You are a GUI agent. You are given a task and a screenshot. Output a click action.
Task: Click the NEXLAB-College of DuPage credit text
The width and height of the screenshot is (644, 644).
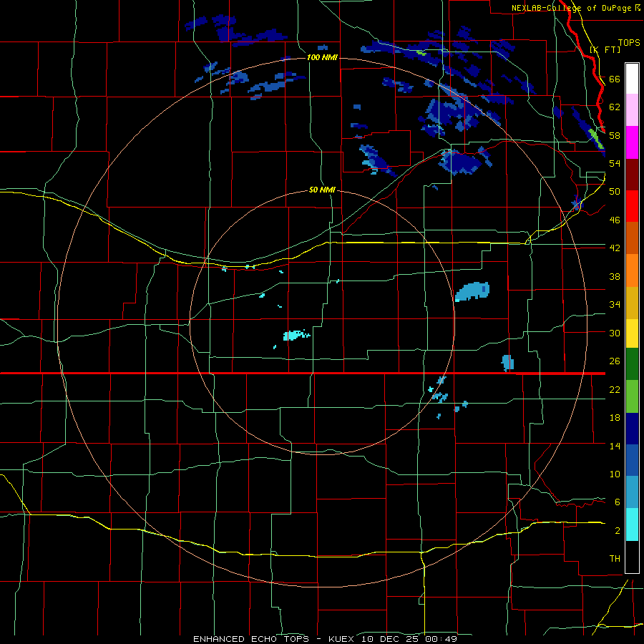click(571, 8)
